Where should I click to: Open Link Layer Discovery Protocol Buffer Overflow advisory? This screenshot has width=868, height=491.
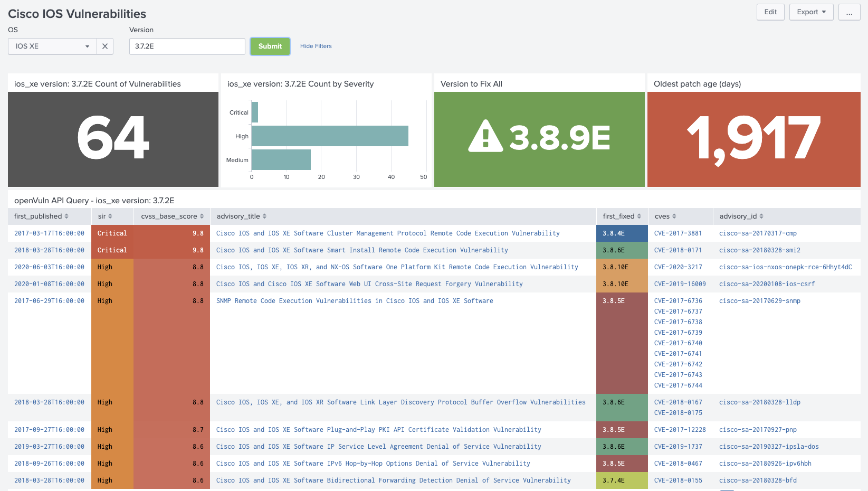(400, 402)
